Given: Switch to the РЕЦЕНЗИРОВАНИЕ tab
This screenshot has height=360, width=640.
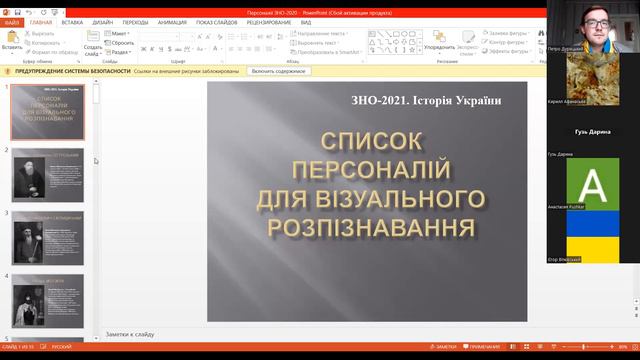Looking at the screenshot, I should coord(269,22).
